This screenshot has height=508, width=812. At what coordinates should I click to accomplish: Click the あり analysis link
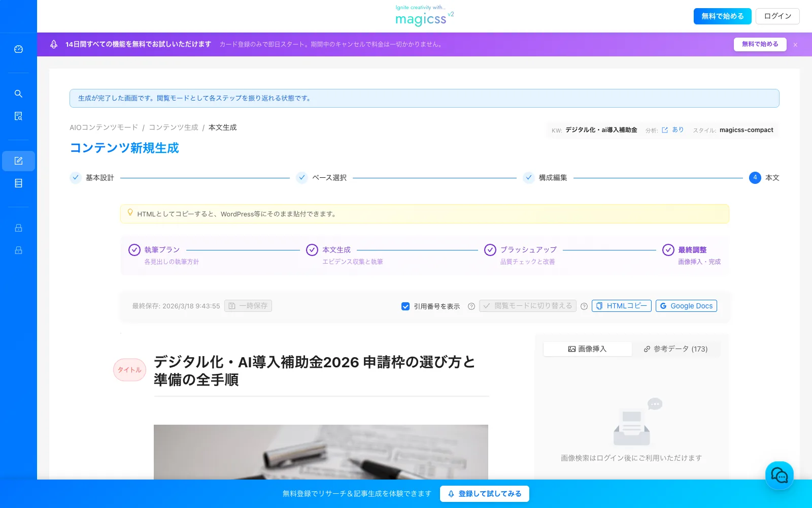pos(678,130)
